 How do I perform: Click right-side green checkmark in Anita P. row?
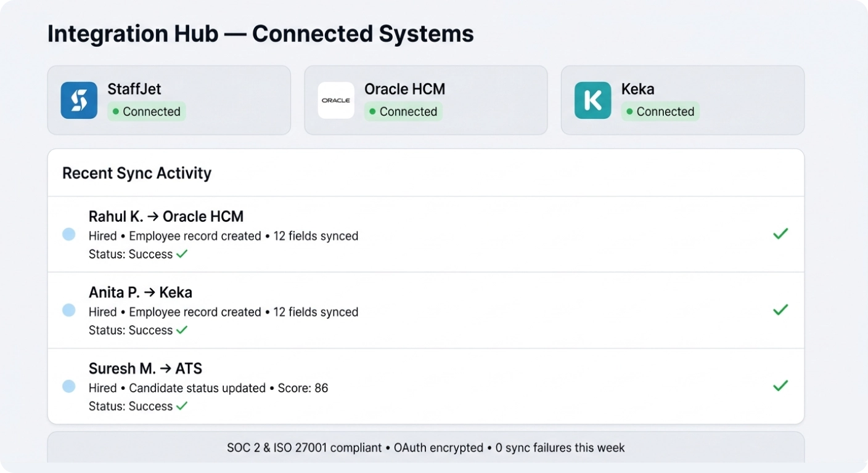pyautogui.click(x=780, y=310)
